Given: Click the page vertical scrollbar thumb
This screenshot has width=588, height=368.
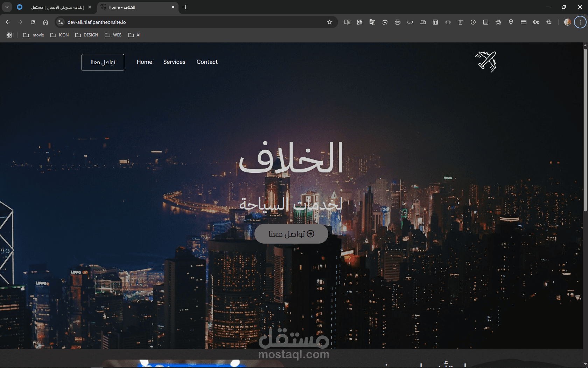Looking at the screenshot, I should pyautogui.click(x=585, y=130).
